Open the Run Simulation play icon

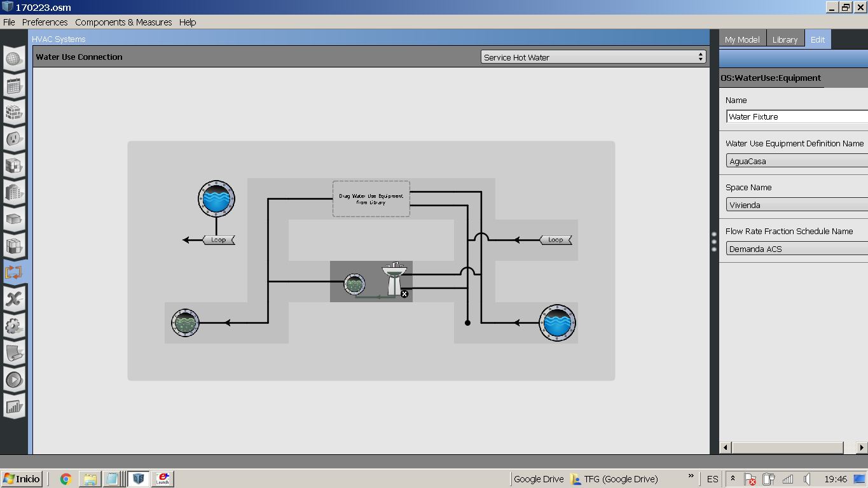pyautogui.click(x=14, y=380)
